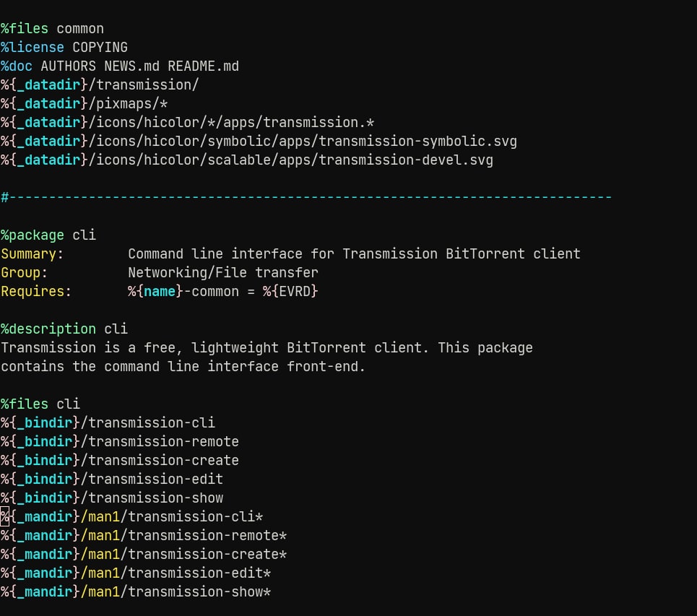Image resolution: width=697 pixels, height=616 pixels.
Task: Click the '%files common' line
Action: 53,29
